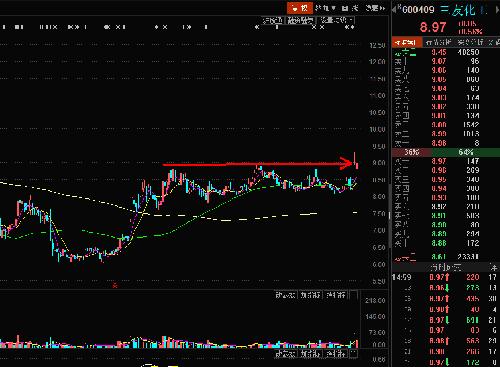500x367 pixels.
Task: Click the small square box atop the volume panel
Action: 354,295
